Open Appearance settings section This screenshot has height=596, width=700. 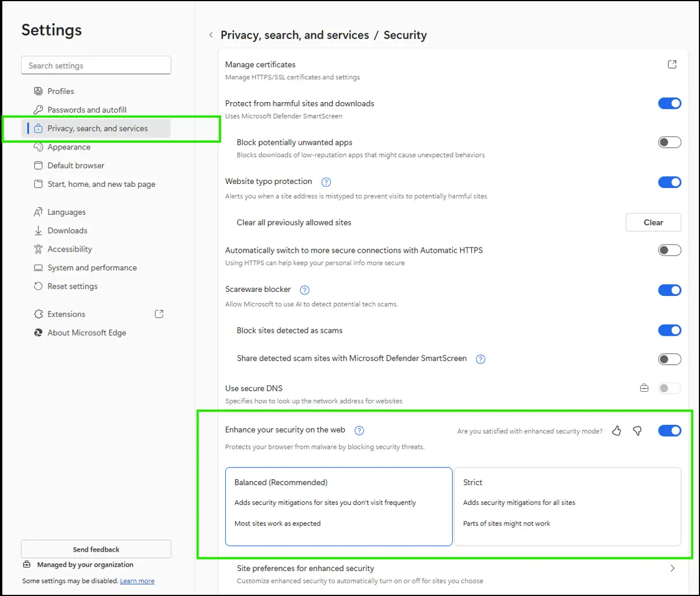pos(96,147)
